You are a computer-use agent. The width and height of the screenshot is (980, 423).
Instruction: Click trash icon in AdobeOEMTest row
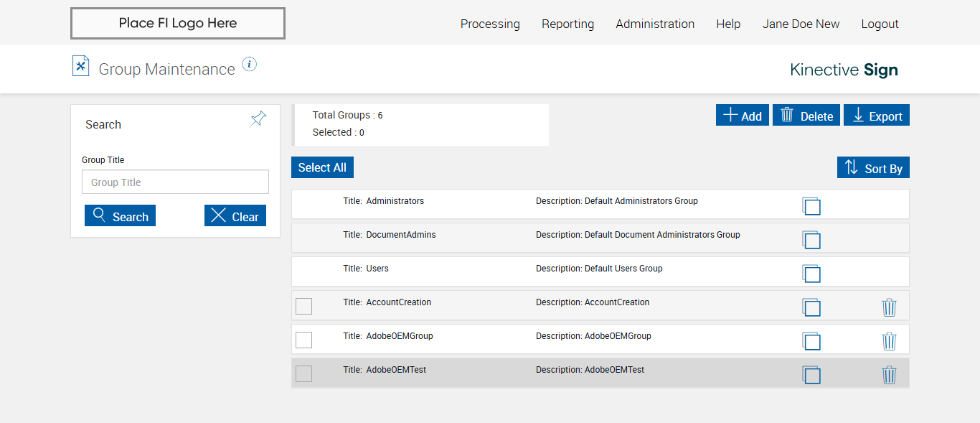889,375
